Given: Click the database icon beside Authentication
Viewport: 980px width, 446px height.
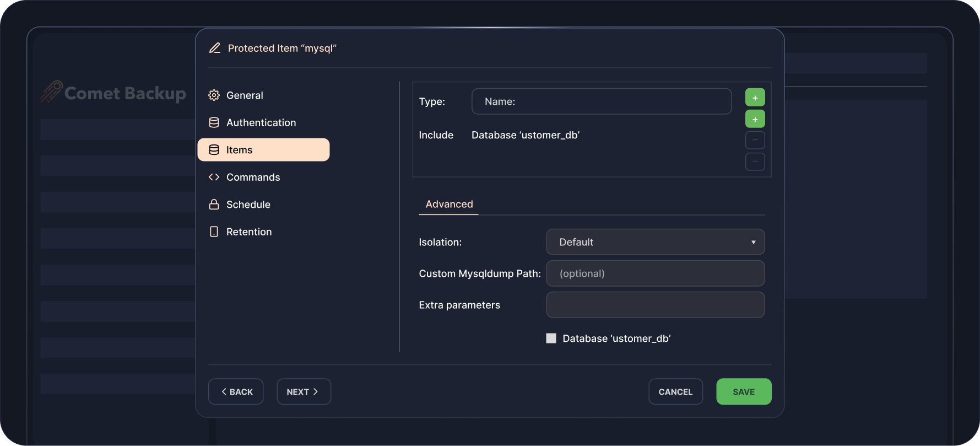Looking at the screenshot, I should point(214,122).
